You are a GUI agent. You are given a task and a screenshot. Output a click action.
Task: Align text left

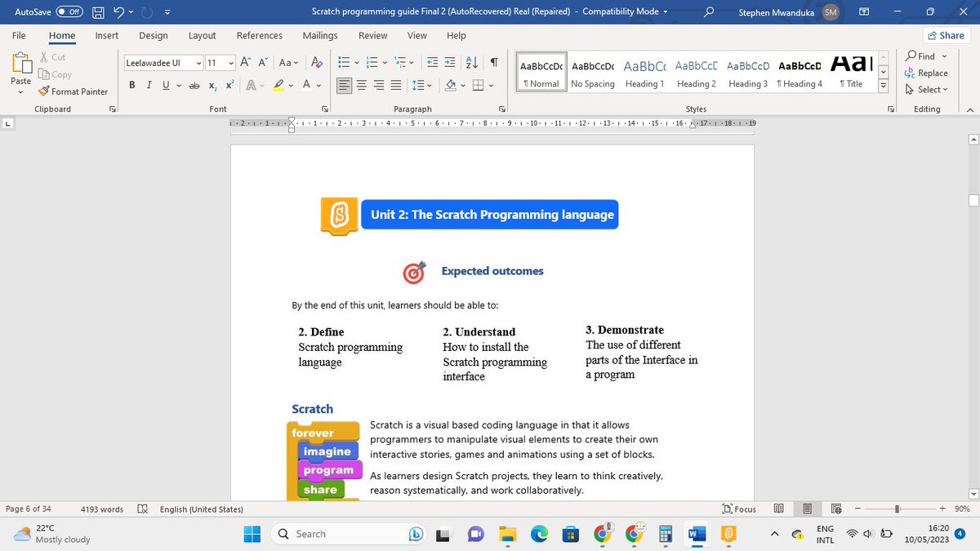[x=344, y=86]
